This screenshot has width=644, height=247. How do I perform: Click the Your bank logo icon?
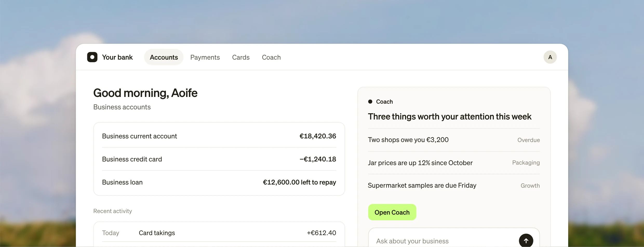[x=92, y=57]
